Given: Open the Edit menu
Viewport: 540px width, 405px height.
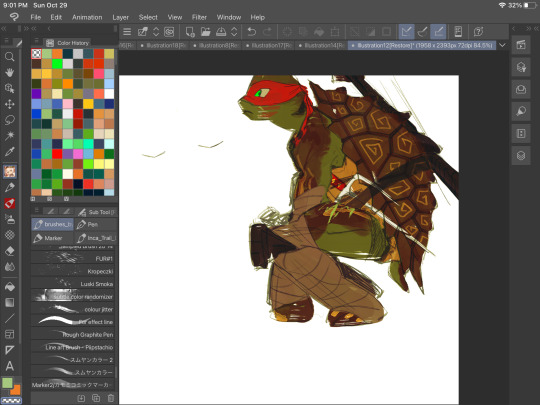Looking at the screenshot, I should [x=56, y=17].
